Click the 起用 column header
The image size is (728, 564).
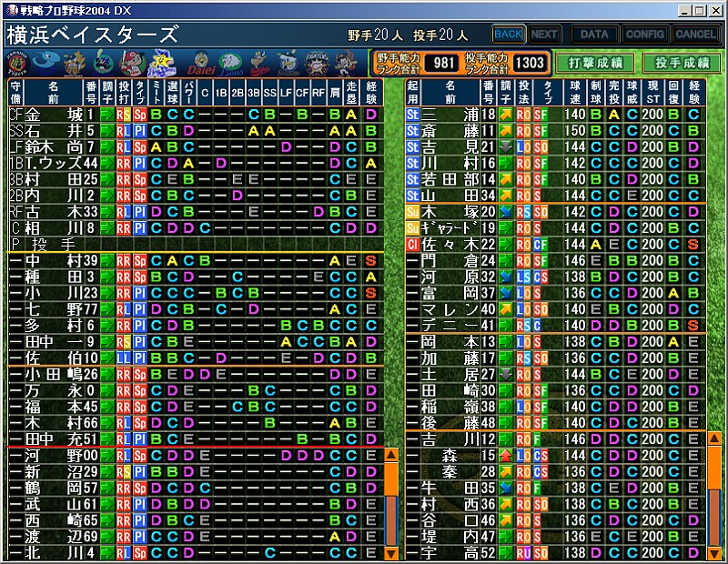(413, 93)
